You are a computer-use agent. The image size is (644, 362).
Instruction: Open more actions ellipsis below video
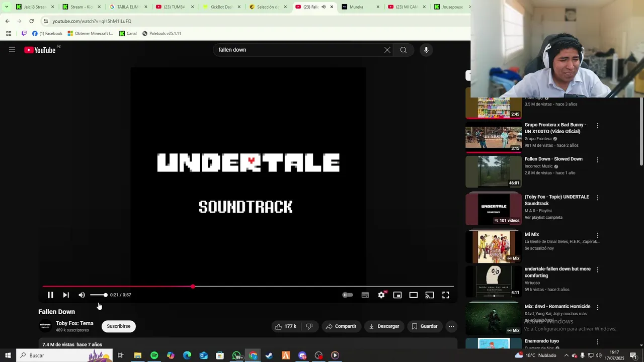point(451,326)
